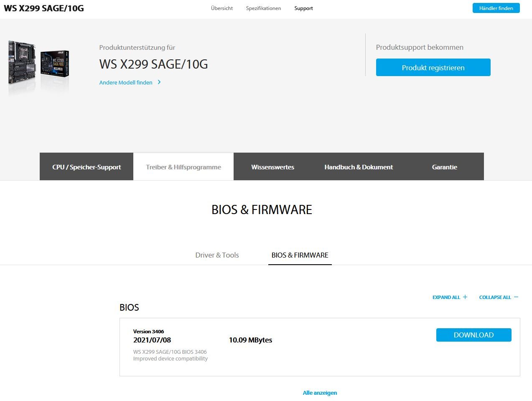The image size is (532, 401).
Task: Download BIOS version 3406
Action: click(473, 335)
